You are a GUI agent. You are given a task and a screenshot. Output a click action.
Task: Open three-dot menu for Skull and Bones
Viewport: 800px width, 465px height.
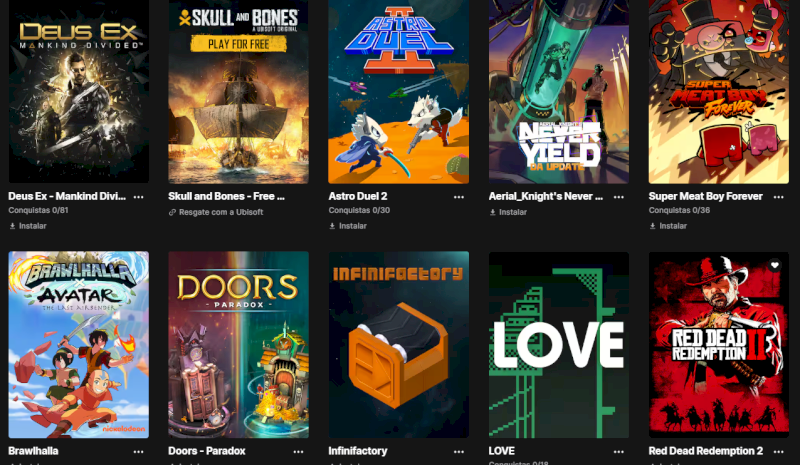(x=298, y=197)
